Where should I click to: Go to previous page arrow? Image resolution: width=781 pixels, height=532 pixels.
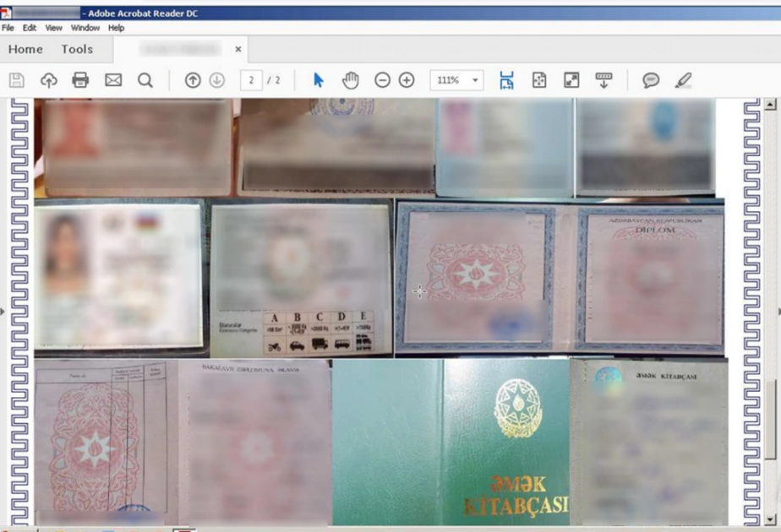click(193, 80)
